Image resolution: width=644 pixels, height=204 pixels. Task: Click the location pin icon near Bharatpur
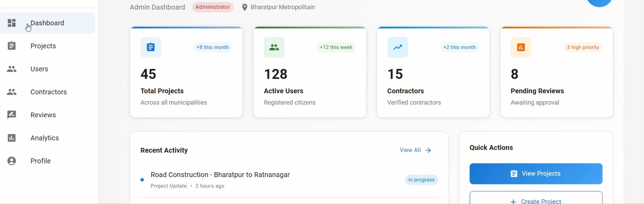point(244,8)
